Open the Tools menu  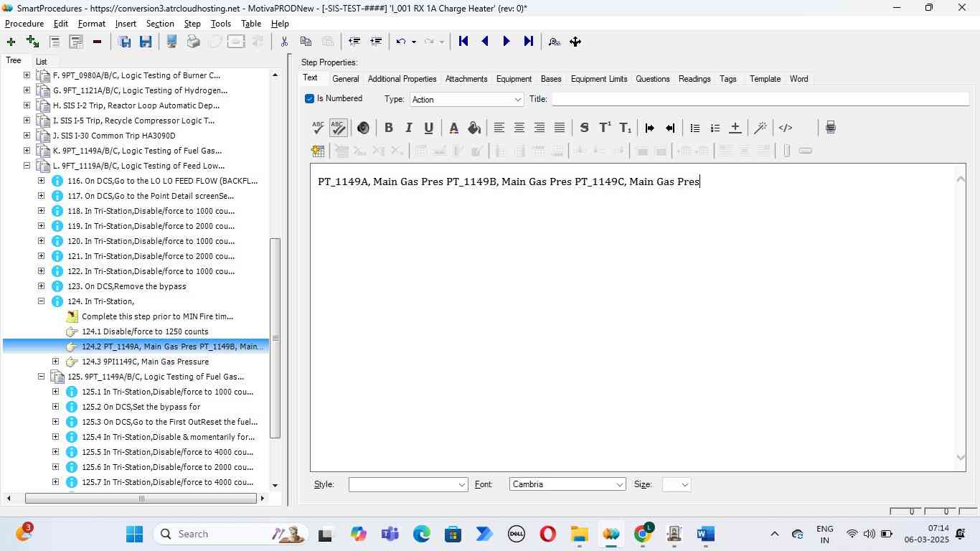coord(220,24)
